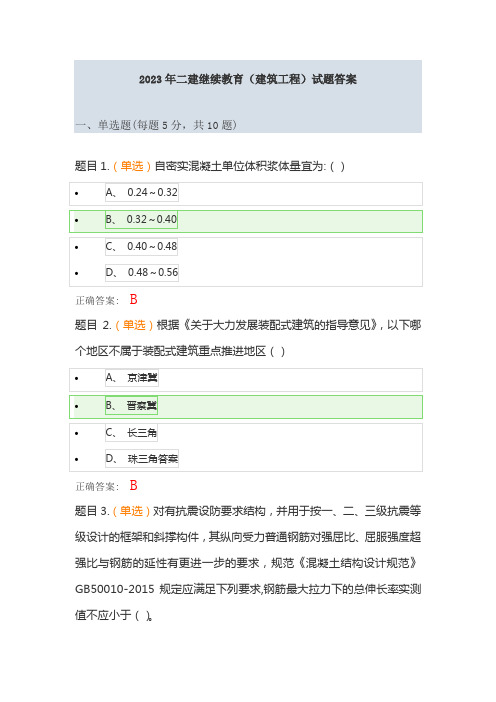This screenshot has width=496, height=702.
Task: Choose option D 珠三角答案
Action: coord(142,458)
